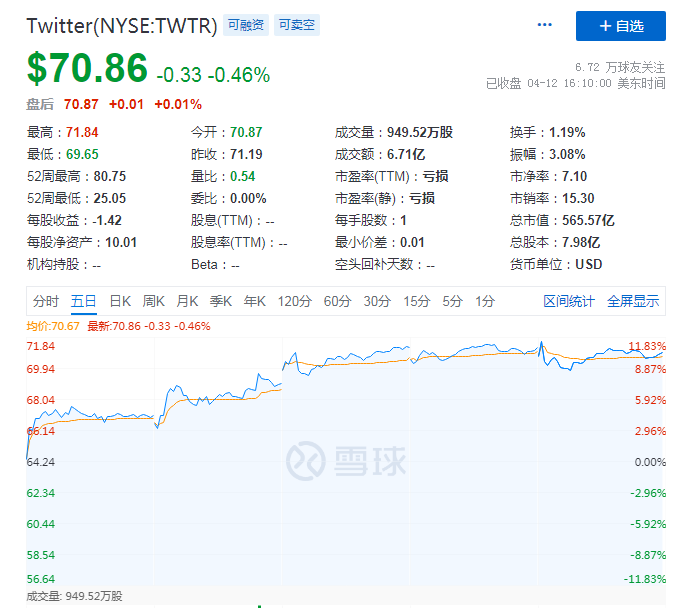
Task: Click the three-dot more options icon
Action: tap(545, 25)
